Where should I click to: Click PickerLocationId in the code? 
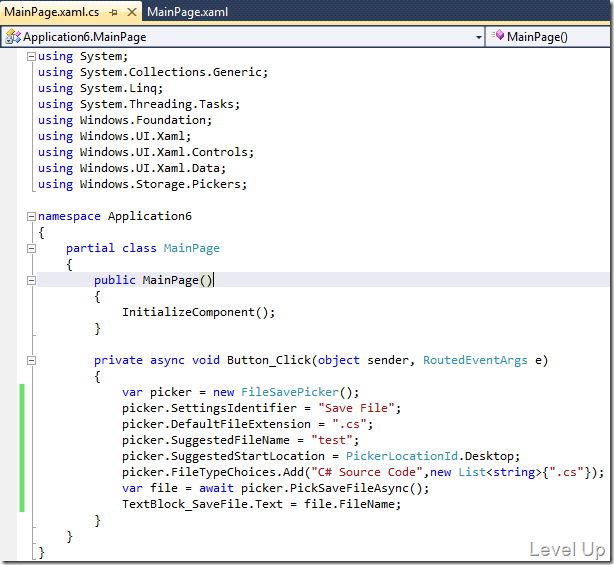[402, 457]
